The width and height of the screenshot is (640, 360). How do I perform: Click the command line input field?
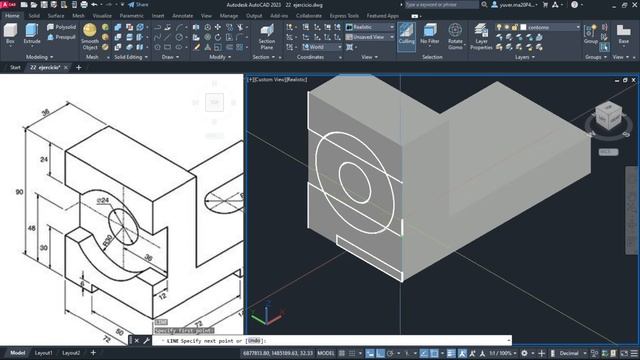tap(332, 340)
